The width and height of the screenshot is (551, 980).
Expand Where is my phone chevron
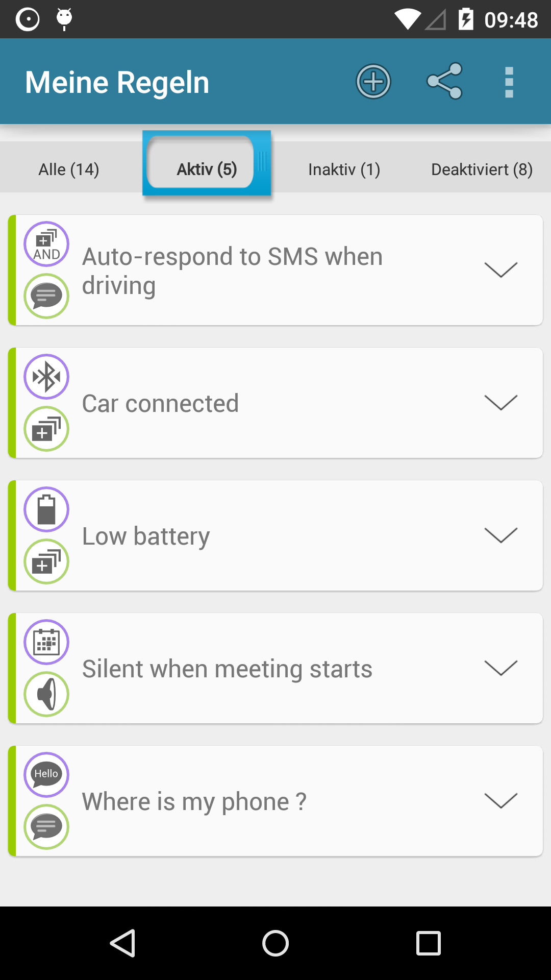point(501,801)
